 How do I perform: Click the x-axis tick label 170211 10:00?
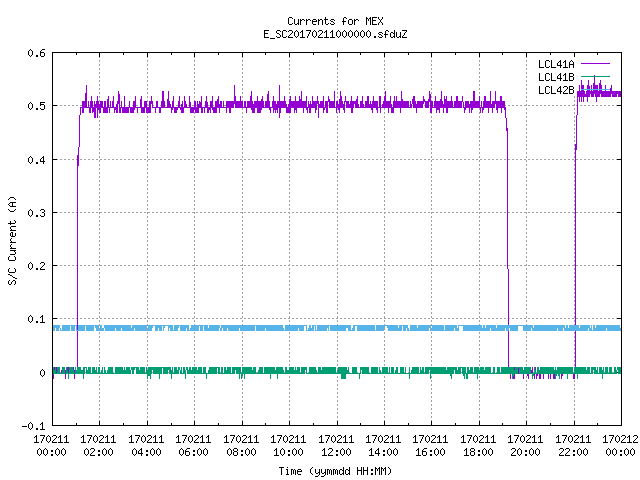pos(288,446)
